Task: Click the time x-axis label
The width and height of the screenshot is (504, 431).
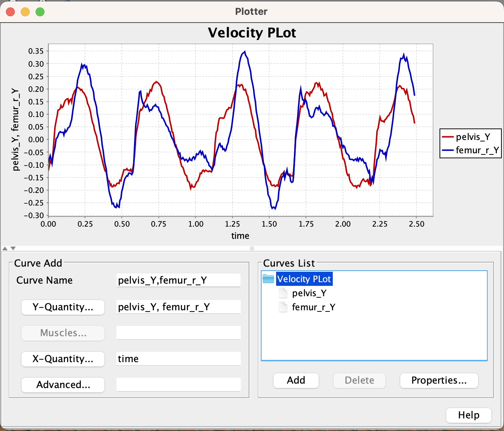Action: point(240,235)
